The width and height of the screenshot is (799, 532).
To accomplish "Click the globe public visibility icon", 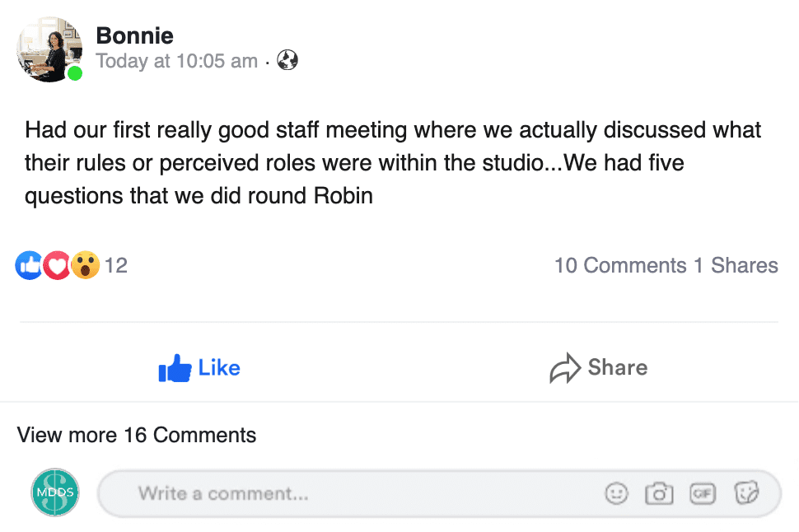I will click(x=287, y=61).
